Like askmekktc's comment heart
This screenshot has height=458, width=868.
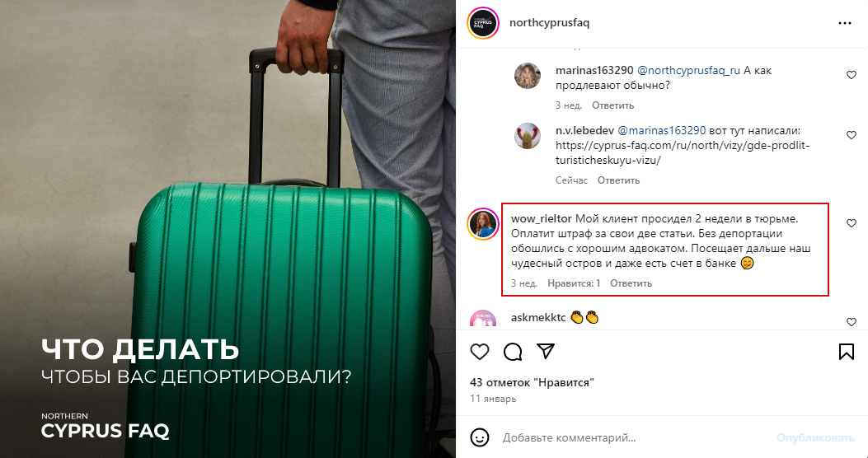click(852, 322)
